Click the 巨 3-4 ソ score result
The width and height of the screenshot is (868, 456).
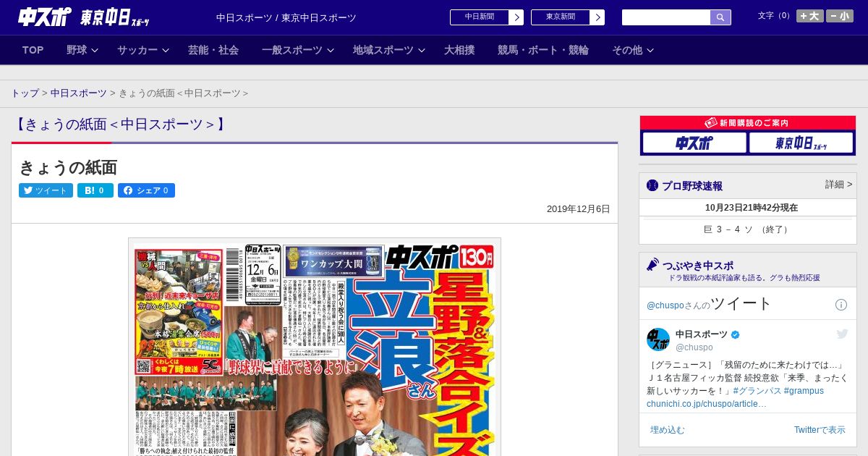click(x=748, y=229)
